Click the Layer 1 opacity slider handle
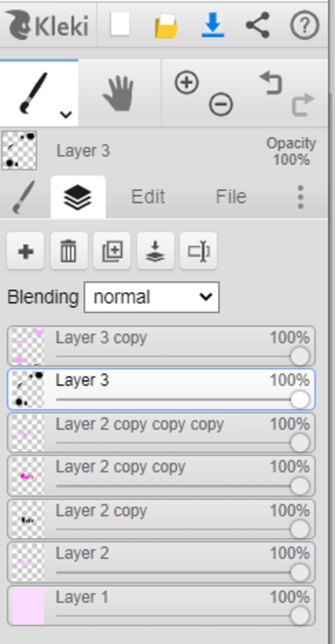Screen dimensions: 335x644 click(300, 616)
